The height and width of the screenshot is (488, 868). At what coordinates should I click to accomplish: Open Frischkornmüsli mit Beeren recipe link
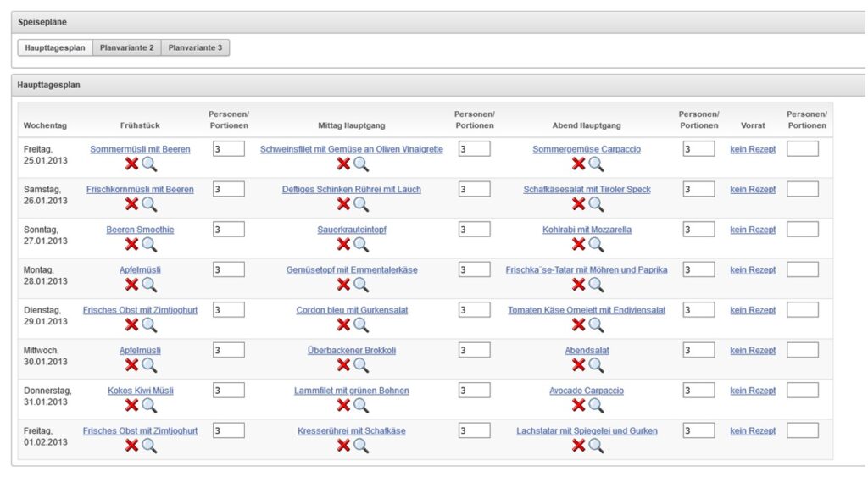[140, 190]
